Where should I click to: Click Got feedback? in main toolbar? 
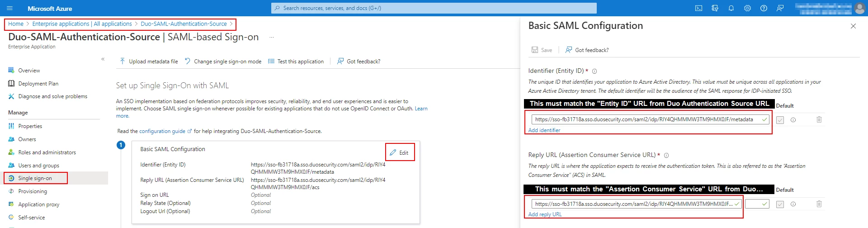click(x=359, y=61)
